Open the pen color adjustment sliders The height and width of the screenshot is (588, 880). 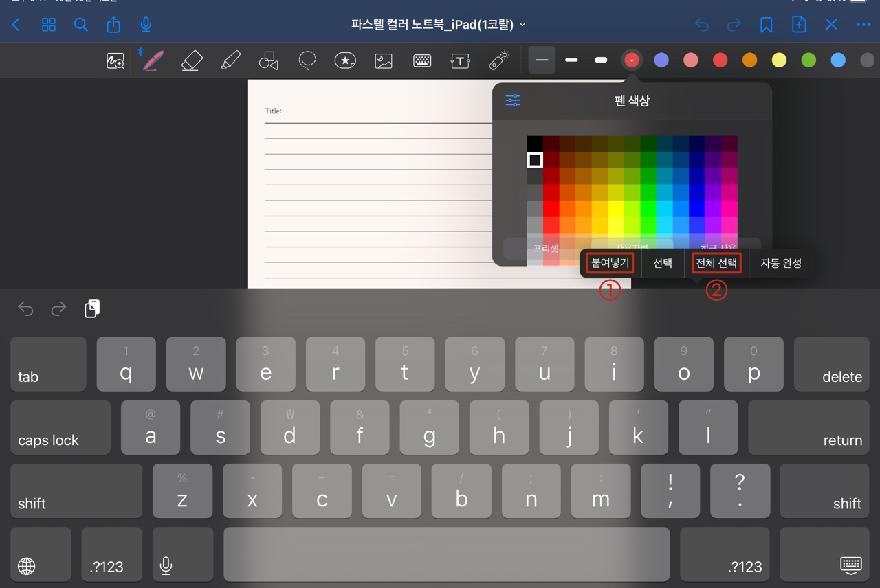tap(512, 100)
